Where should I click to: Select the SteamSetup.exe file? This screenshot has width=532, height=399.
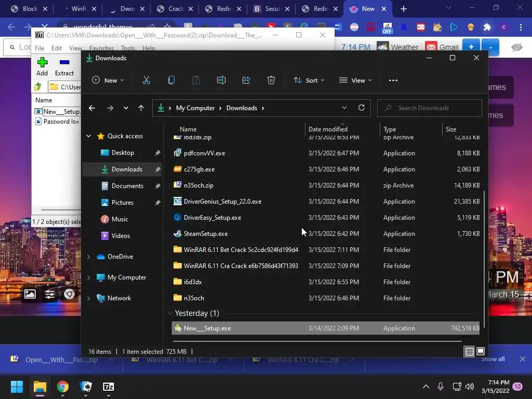click(x=326, y=234)
